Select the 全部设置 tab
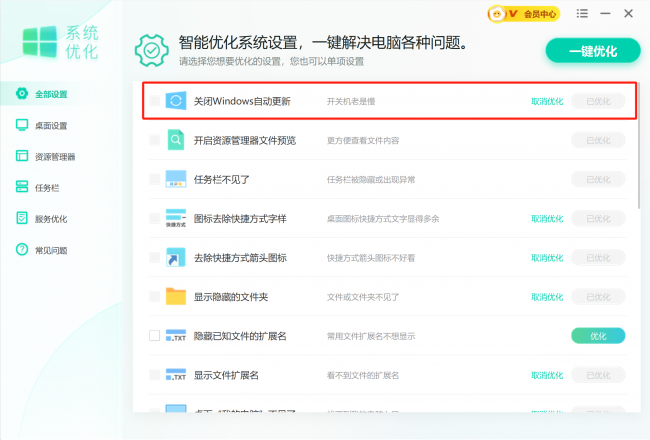 click(x=62, y=94)
